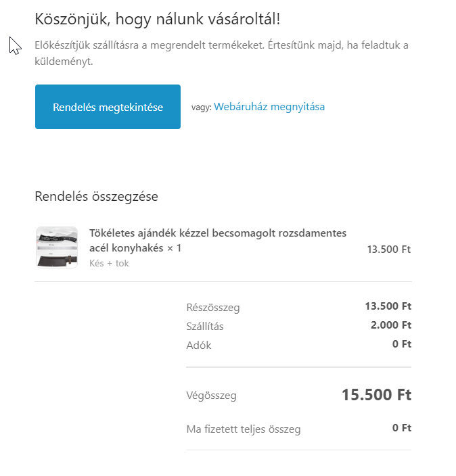Select the 15.500 Ft total amount

tap(377, 395)
